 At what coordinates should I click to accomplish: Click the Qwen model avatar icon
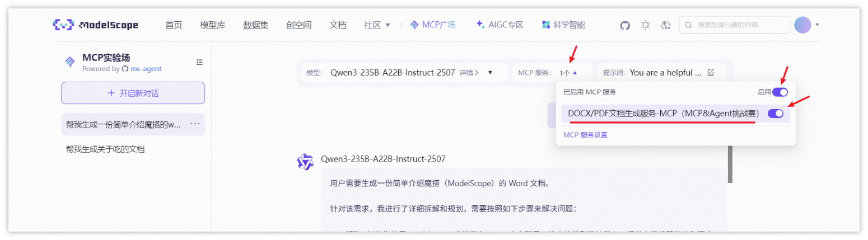(x=305, y=162)
